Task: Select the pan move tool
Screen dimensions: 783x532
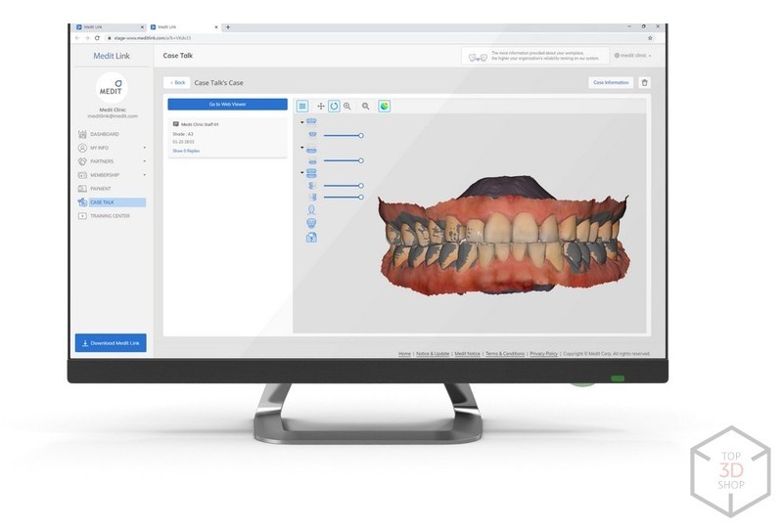Action: [321, 106]
